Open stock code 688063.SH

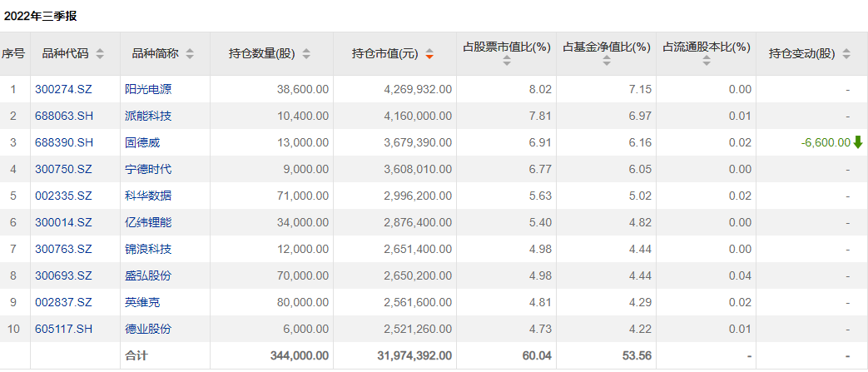click(63, 116)
